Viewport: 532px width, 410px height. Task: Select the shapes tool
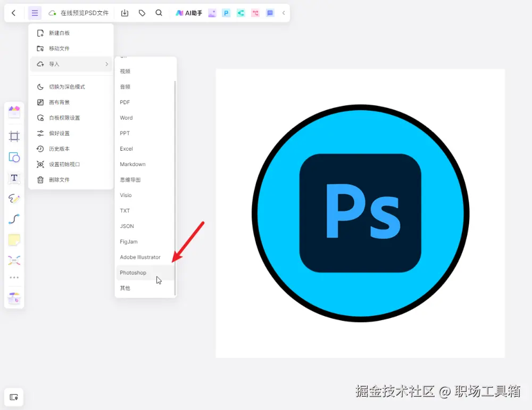tap(14, 157)
